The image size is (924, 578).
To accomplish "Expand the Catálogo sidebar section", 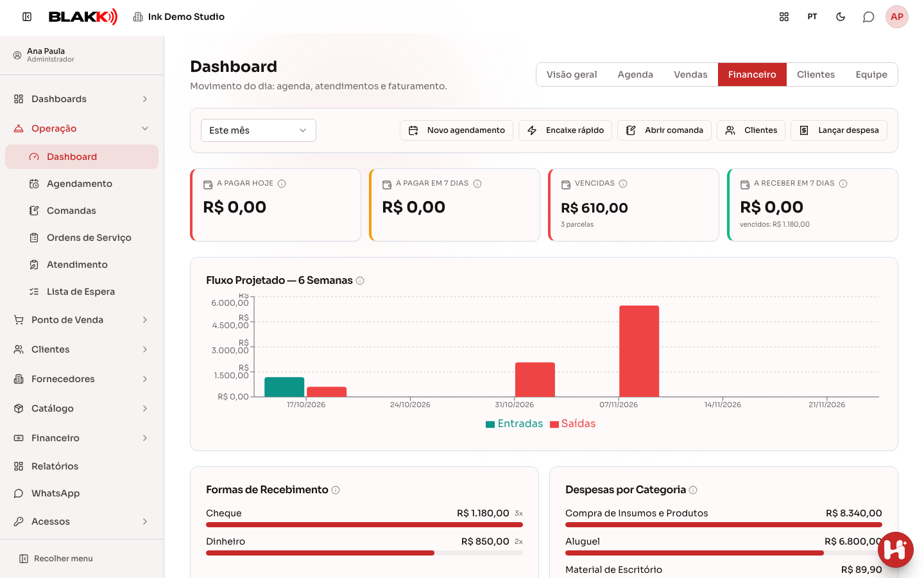I will click(81, 408).
